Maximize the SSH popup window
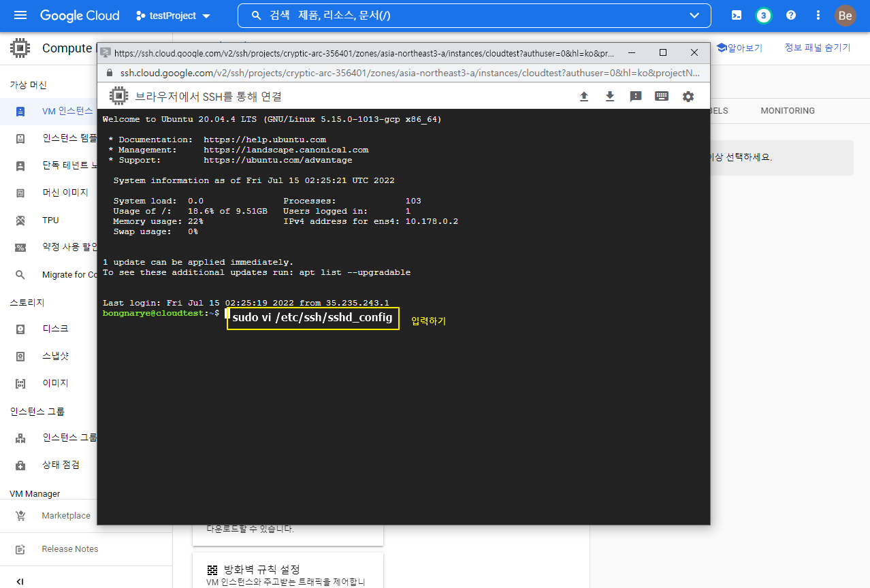 (663, 52)
